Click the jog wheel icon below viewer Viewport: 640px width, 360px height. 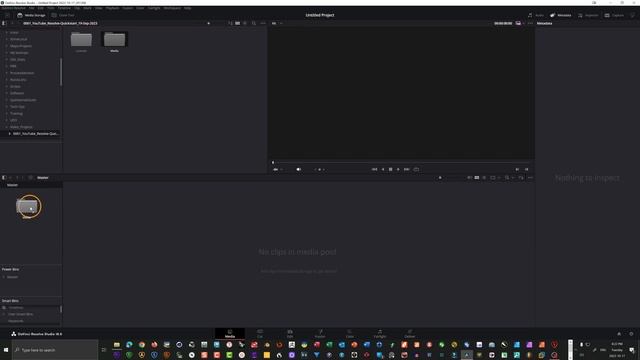(320, 169)
